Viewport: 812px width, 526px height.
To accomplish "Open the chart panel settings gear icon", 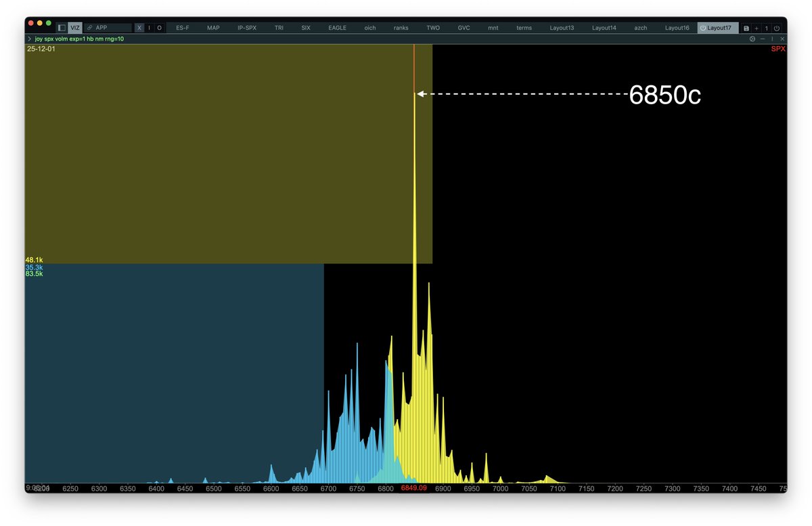I will point(752,39).
